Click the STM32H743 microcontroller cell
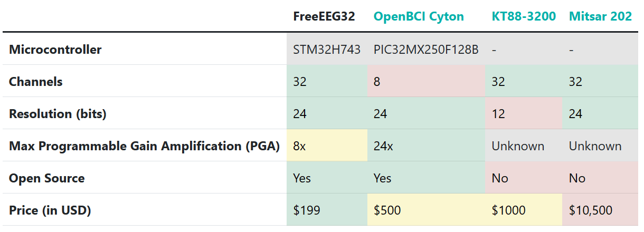This screenshot has width=644, height=232. pyautogui.click(x=327, y=50)
